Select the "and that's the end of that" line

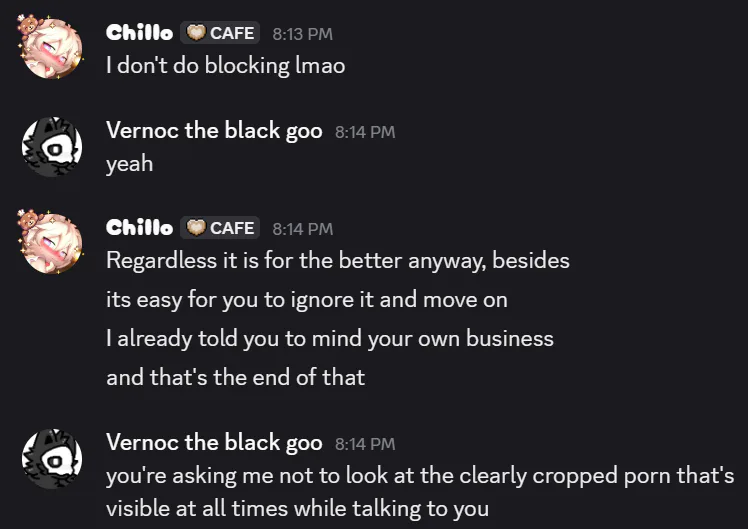235,377
